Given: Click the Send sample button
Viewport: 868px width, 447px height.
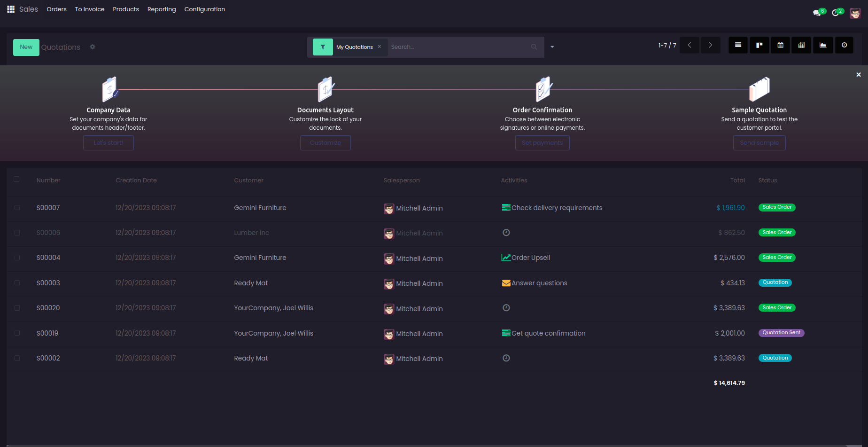Looking at the screenshot, I should (x=759, y=143).
